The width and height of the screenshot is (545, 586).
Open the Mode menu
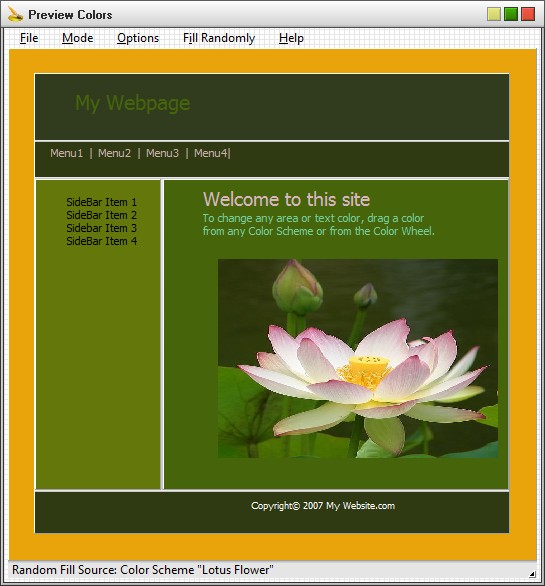click(x=77, y=38)
